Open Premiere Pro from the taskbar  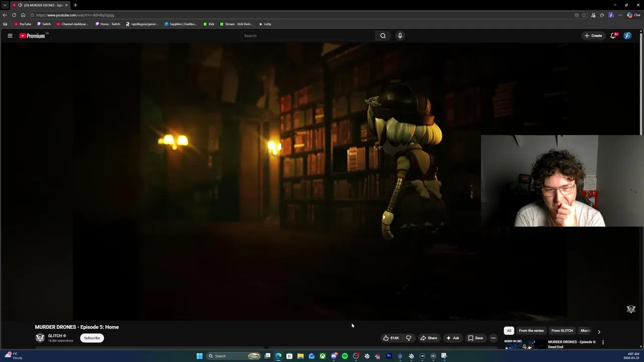pyautogui.click(x=389, y=356)
